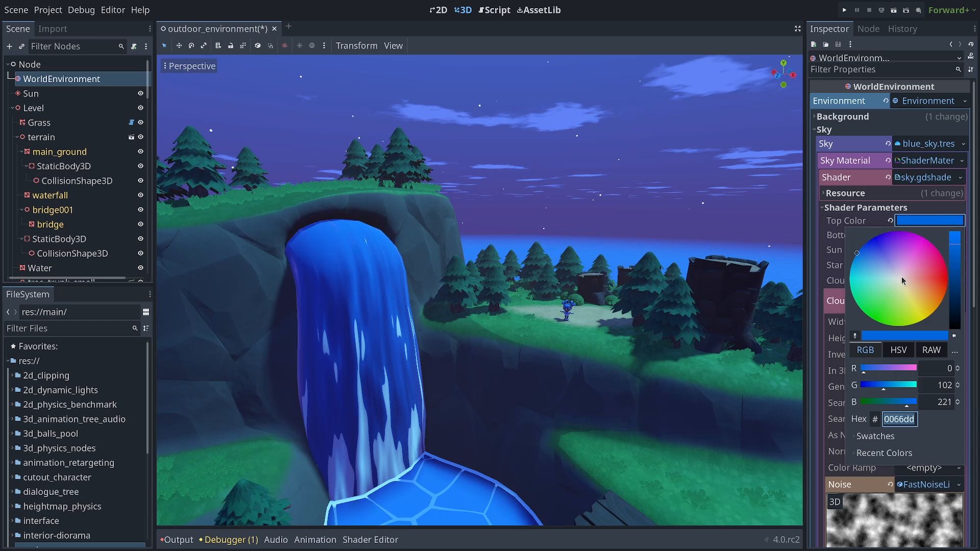Select WorldEnvironment node in scene tree
980x551 pixels.
[x=62, y=79]
